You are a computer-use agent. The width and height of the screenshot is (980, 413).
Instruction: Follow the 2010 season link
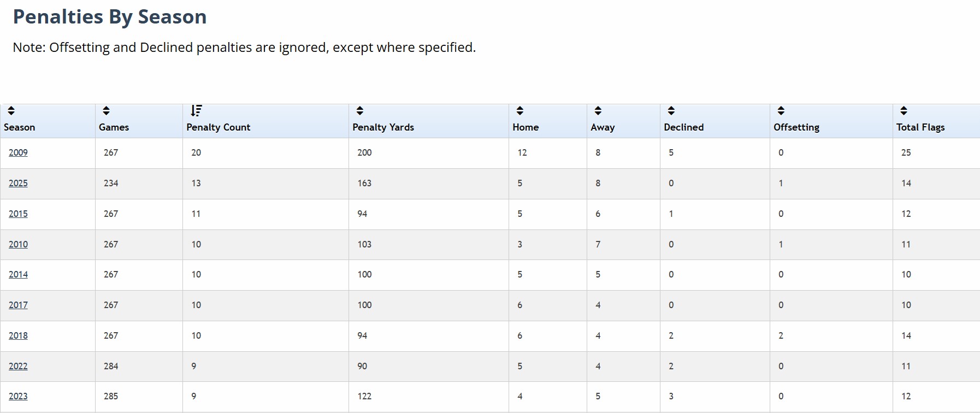tap(18, 245)
